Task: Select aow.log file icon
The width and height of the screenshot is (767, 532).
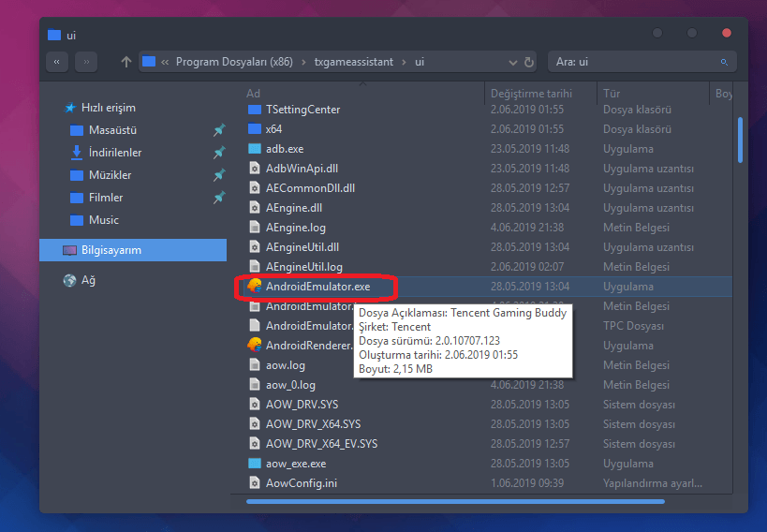Action: click(255, 365)
